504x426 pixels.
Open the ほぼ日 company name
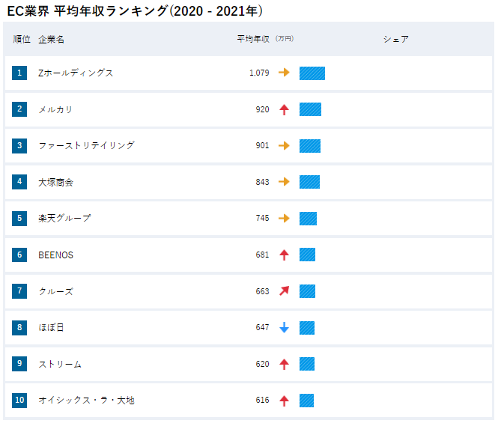[51, 327]
